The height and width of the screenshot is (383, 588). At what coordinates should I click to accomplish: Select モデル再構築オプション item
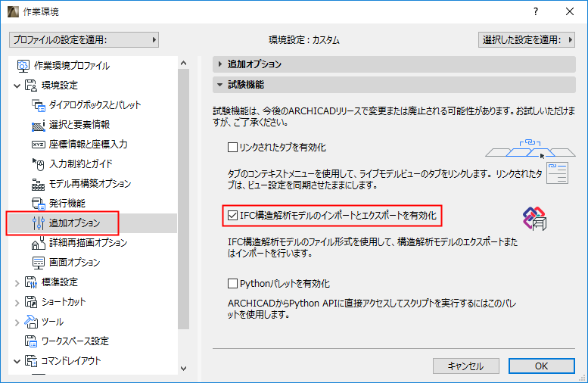coord(90,184)
